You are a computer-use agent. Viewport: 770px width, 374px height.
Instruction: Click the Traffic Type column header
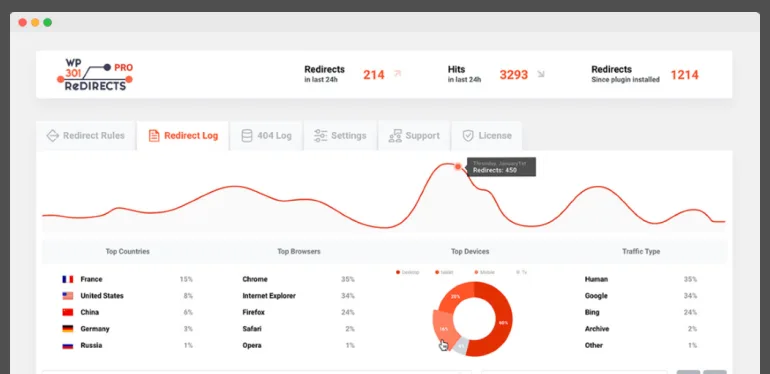[641, 251]
